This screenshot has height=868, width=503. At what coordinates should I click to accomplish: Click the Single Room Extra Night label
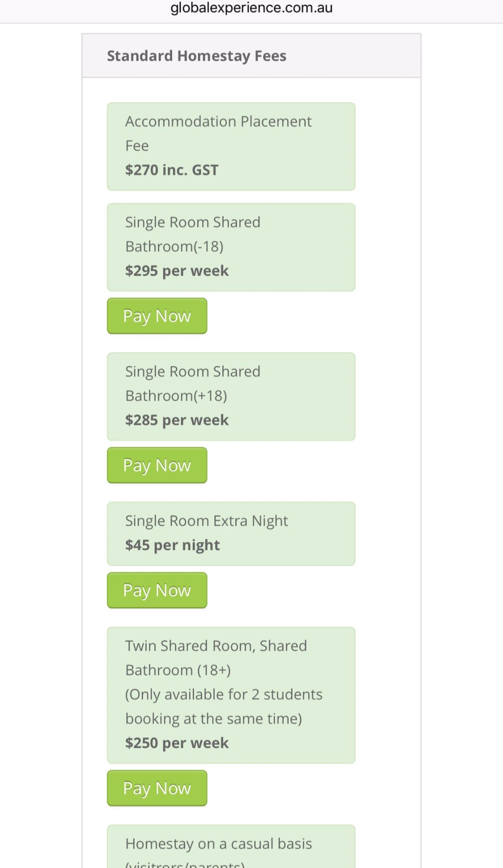click(x=207, y=521)
